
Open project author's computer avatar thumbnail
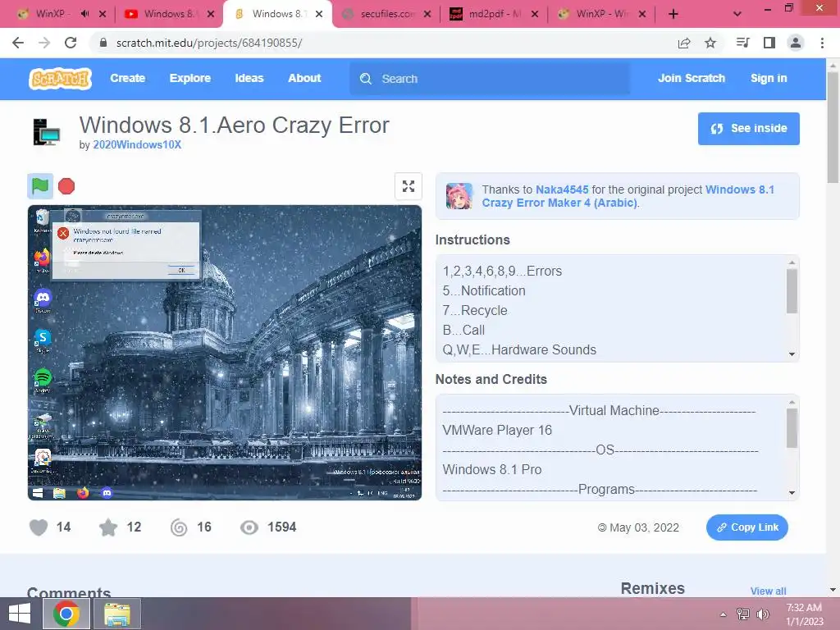[46, 132]
